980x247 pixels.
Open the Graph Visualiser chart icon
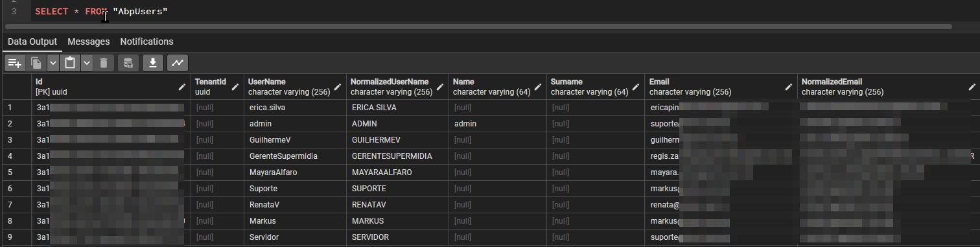[x=178, y=63]
